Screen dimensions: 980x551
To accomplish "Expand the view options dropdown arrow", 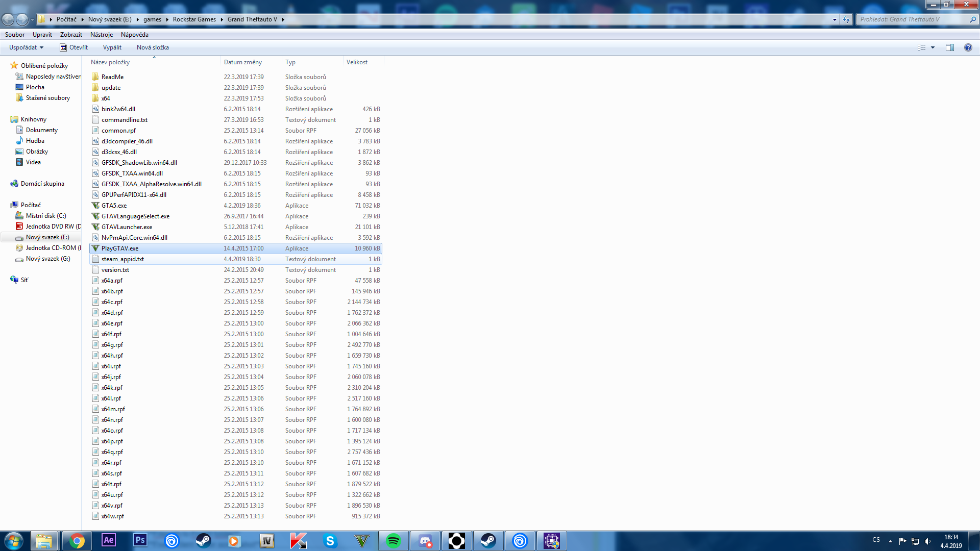I will point(933,47).
